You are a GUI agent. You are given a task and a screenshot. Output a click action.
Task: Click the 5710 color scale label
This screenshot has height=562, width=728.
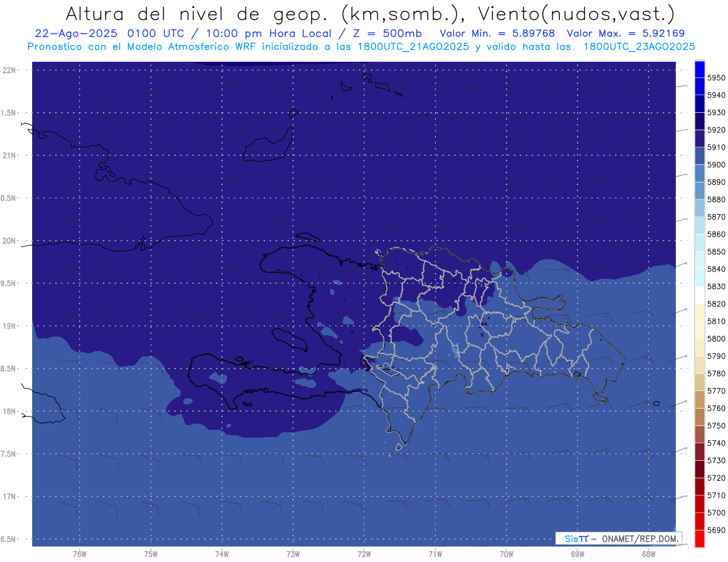[716, 495]
